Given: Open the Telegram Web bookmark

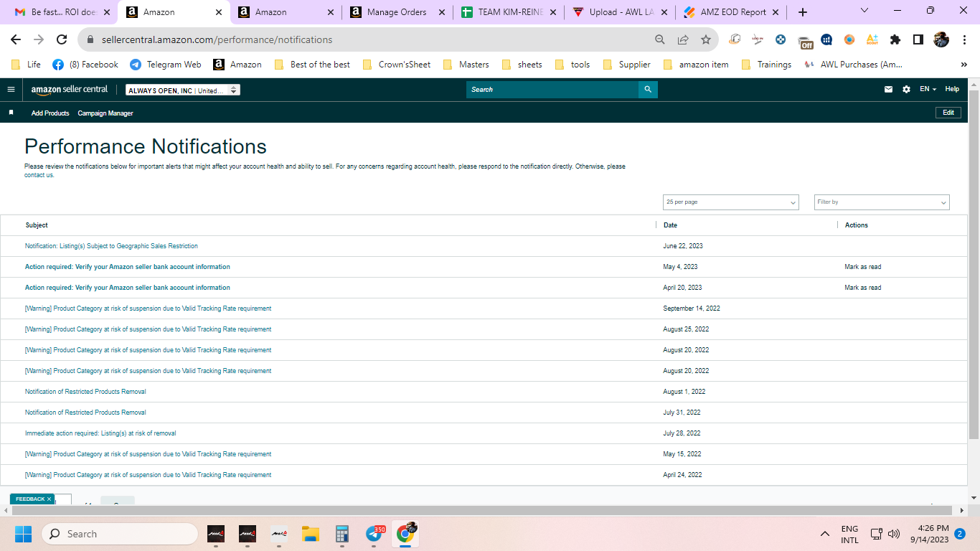Looking at the screenshot, I should (166, 65).
